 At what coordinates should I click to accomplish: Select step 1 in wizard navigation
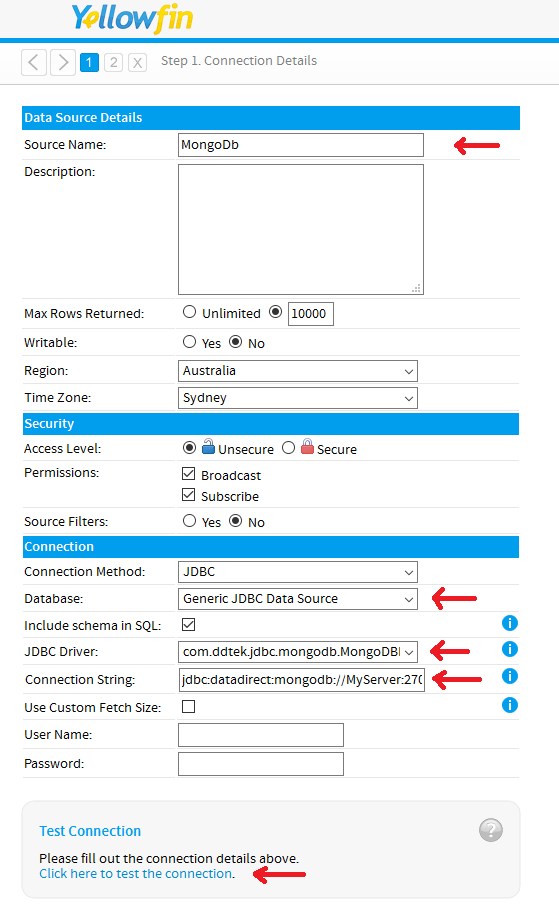click(x=89, y=62)
